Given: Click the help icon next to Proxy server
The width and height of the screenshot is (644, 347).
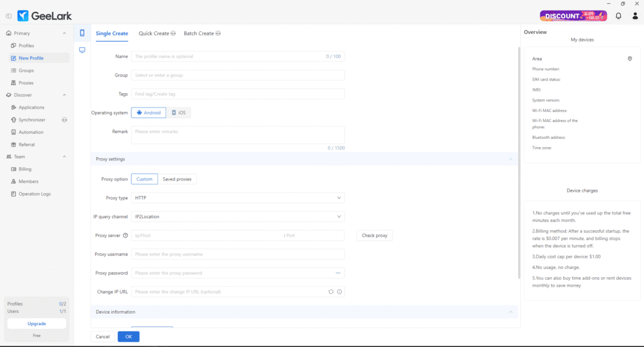Looking at the screenshot, I should click(126, 236).
